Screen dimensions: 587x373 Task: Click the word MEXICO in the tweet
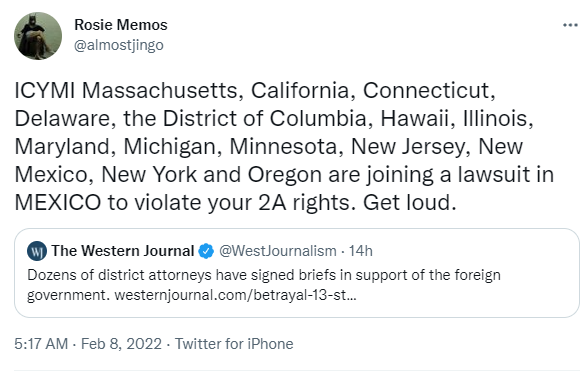click(58, 202)
